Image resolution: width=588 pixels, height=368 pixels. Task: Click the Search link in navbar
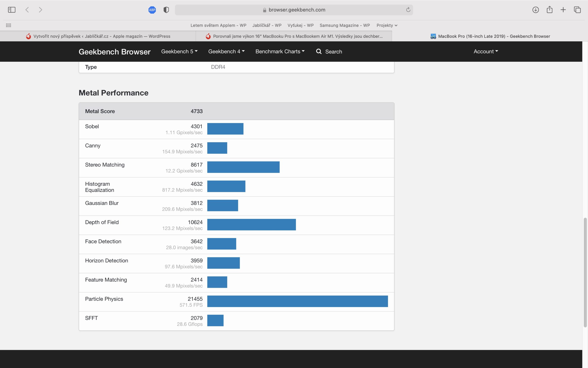click(x=333, y=52)
